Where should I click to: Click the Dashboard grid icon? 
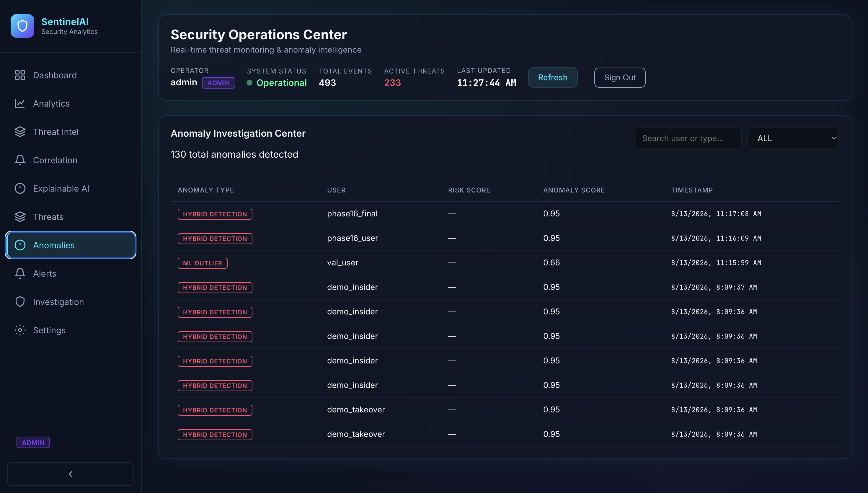tap(20, 75)
